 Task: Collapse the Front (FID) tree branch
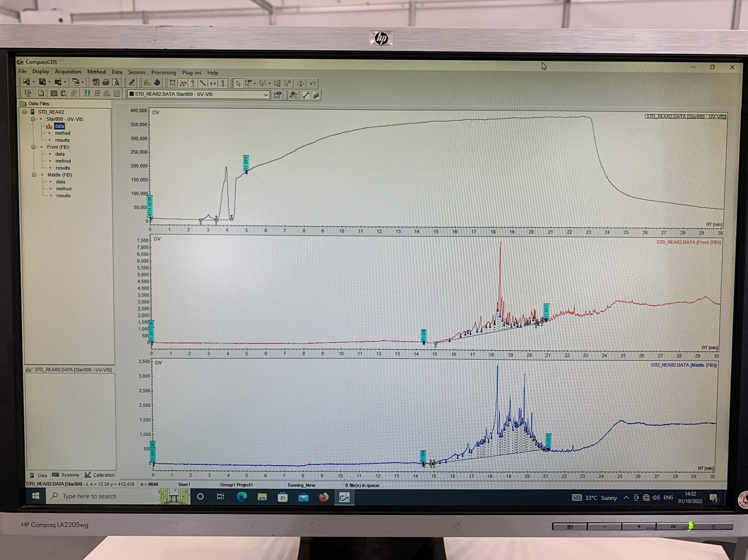click(x=34, y=147)
